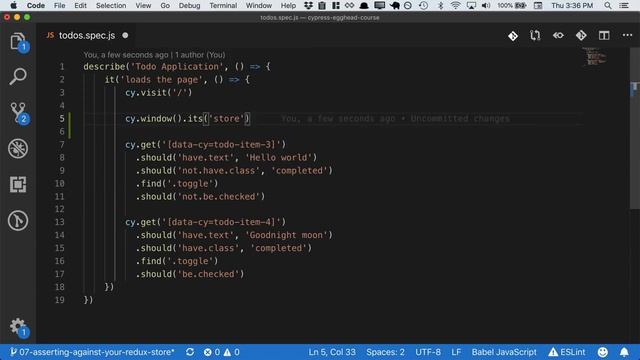Screen dimensions: 640x360
Task: Change indentation via Spaces: 2
Action: [x=385, y=352]
